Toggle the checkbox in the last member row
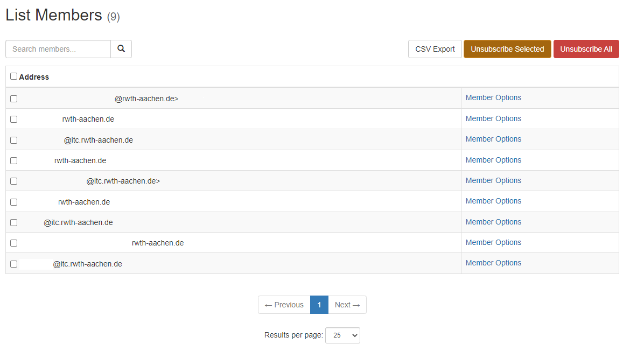The image size is (644, 358). click(14, 264)
